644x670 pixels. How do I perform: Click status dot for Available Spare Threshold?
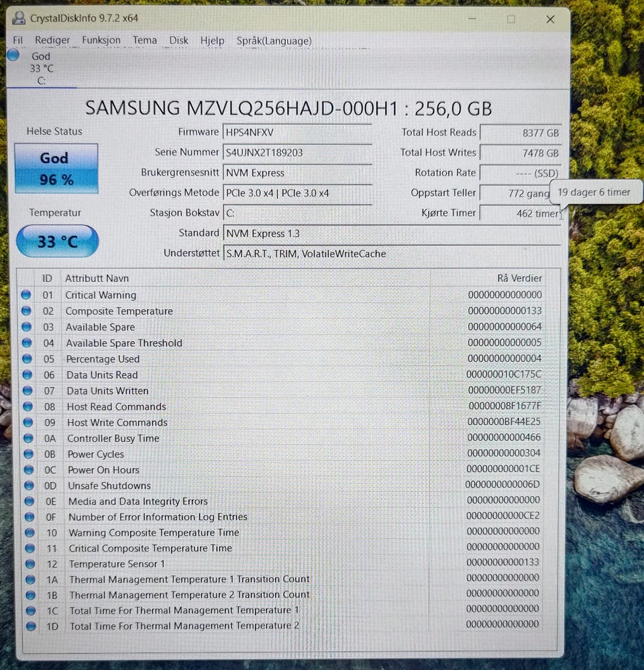click(26, 342)
